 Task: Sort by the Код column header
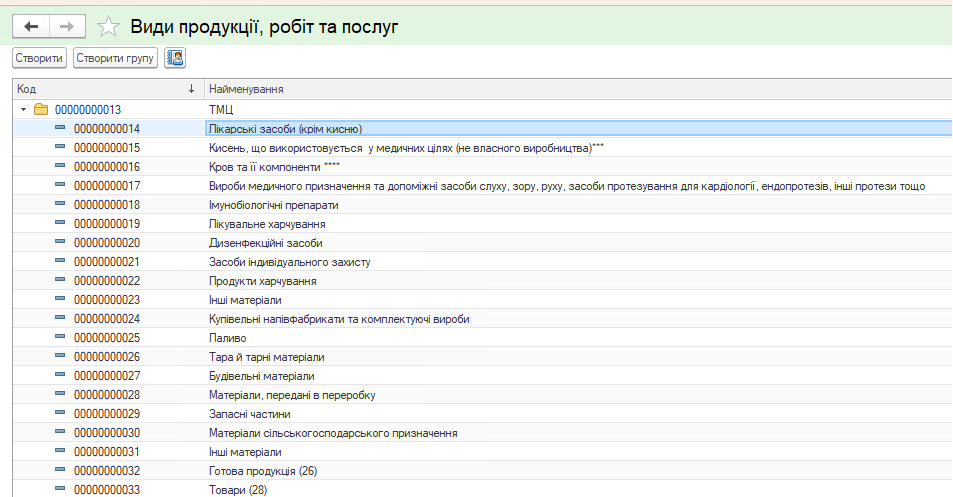(x=100, y=89)
